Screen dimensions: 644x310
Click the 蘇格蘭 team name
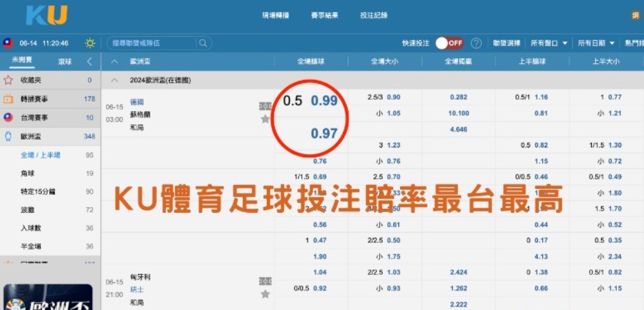140,115
